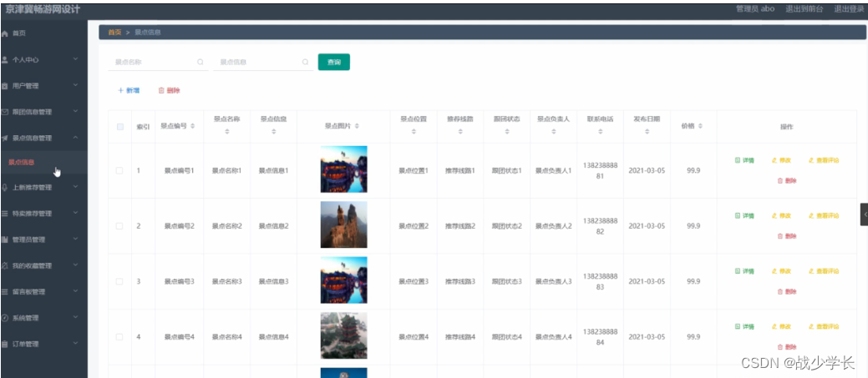The height and width of the screenshot is (378, 868).
Task: Click 首页 link in the breadcrumb
Action: (x=114, y=33)
